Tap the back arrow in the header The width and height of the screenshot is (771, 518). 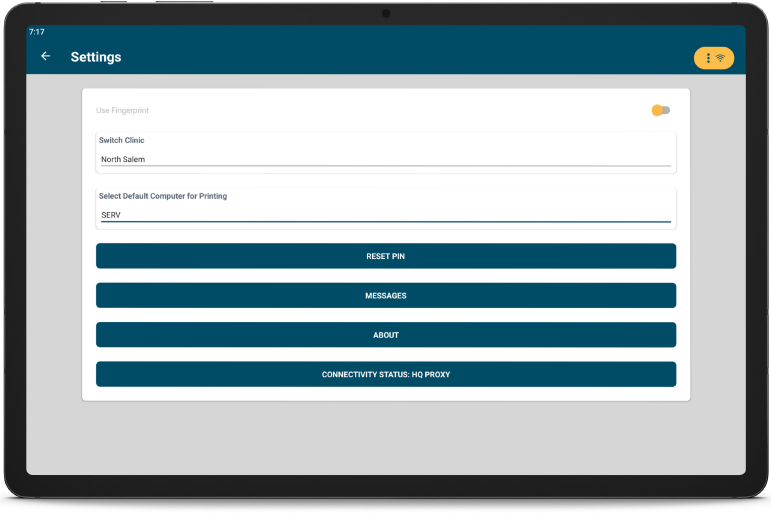(45, 57)
